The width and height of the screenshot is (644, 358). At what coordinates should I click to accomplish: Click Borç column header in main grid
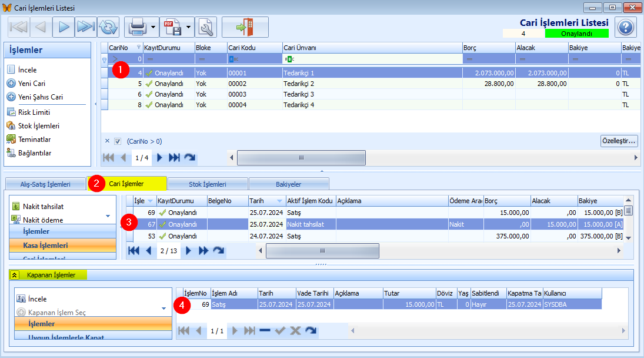tap(489, 48)
